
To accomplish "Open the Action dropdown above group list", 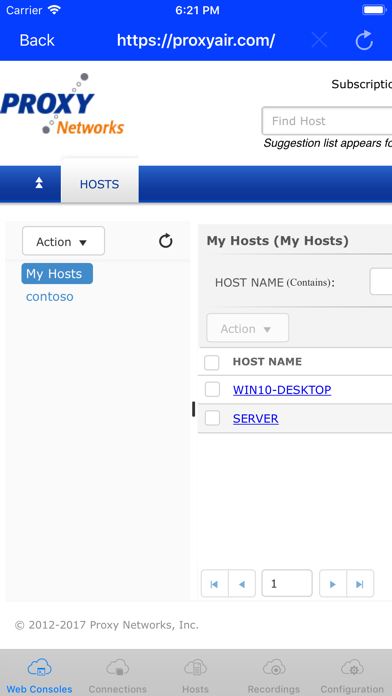I will coord(63,241).
